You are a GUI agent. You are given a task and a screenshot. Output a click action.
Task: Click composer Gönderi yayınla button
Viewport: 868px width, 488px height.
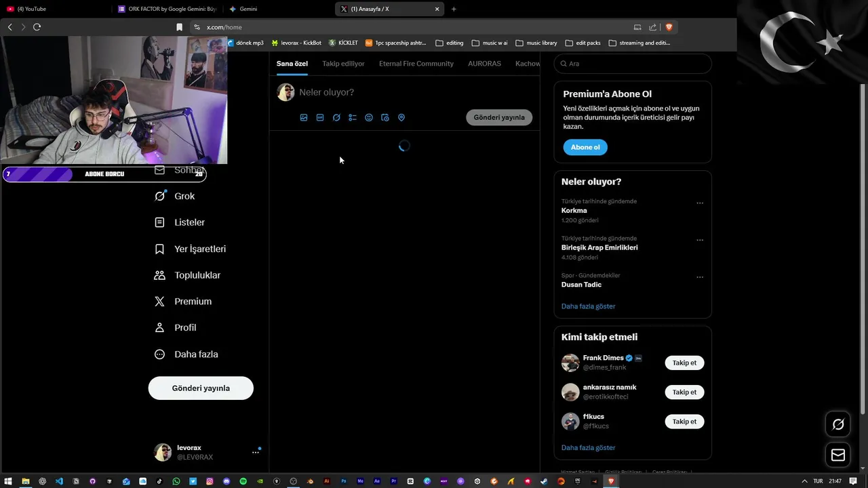coord(499,117)
